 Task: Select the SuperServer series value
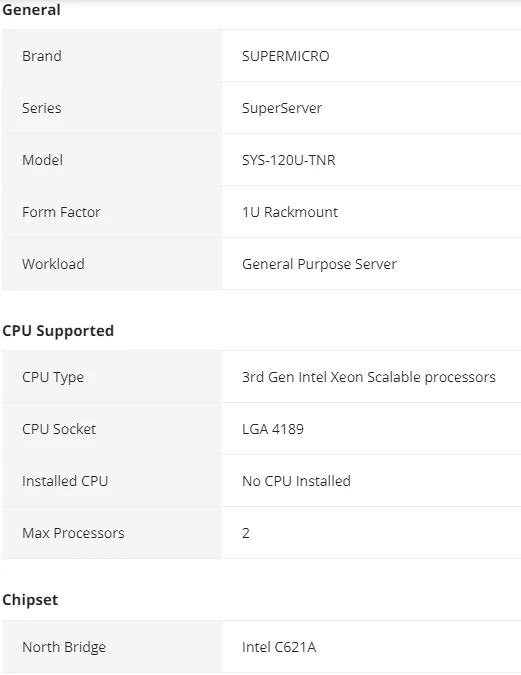pos(282,108)
